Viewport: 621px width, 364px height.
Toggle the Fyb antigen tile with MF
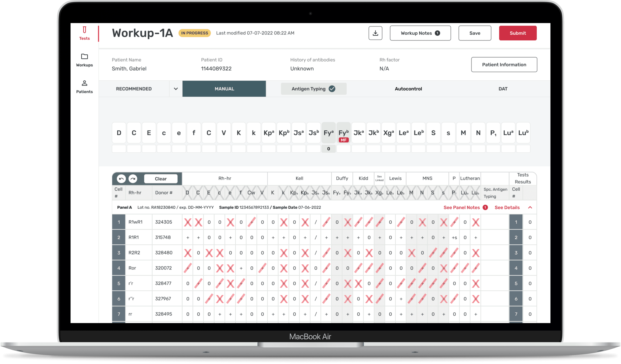(x=344, y=133)
